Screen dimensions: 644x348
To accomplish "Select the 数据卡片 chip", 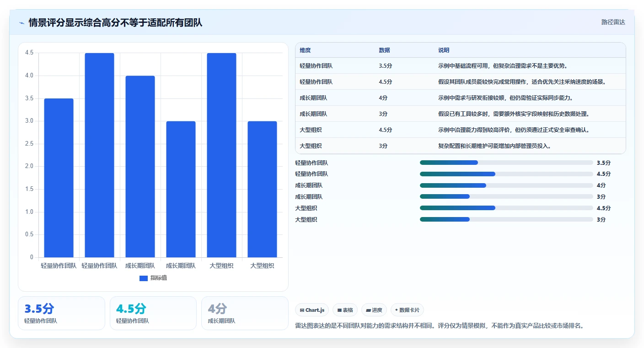I will 408,310.
